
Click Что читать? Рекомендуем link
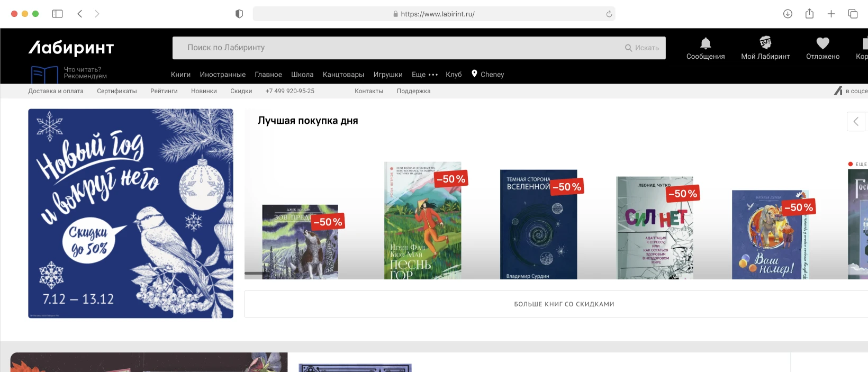coord(85,73)
